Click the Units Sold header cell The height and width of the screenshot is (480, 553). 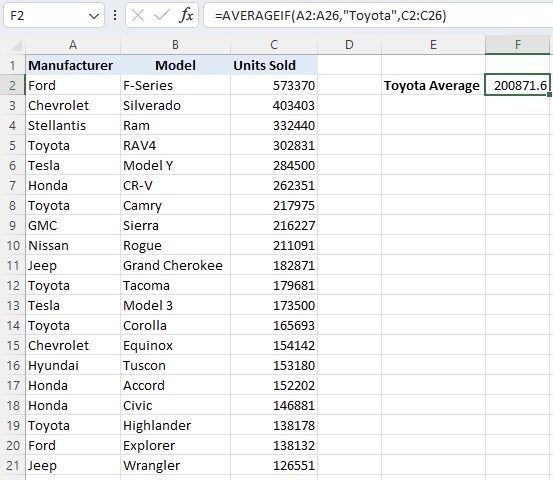coord(274,65)
